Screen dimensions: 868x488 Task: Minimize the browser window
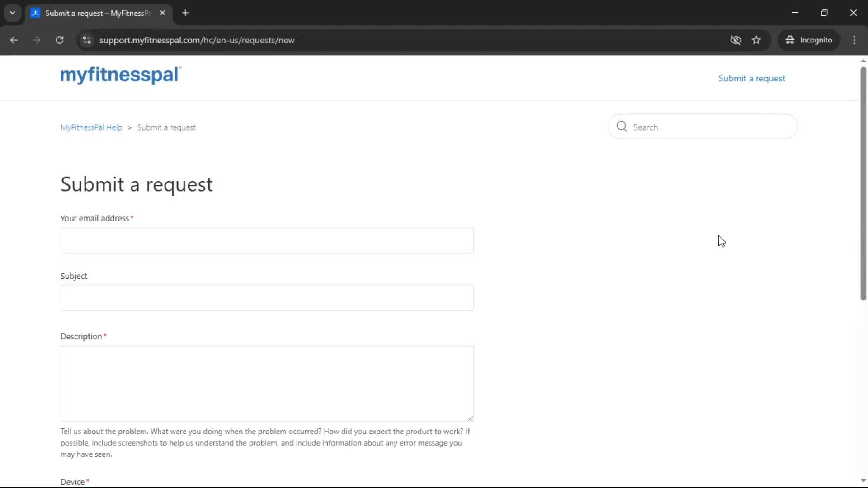795,13
